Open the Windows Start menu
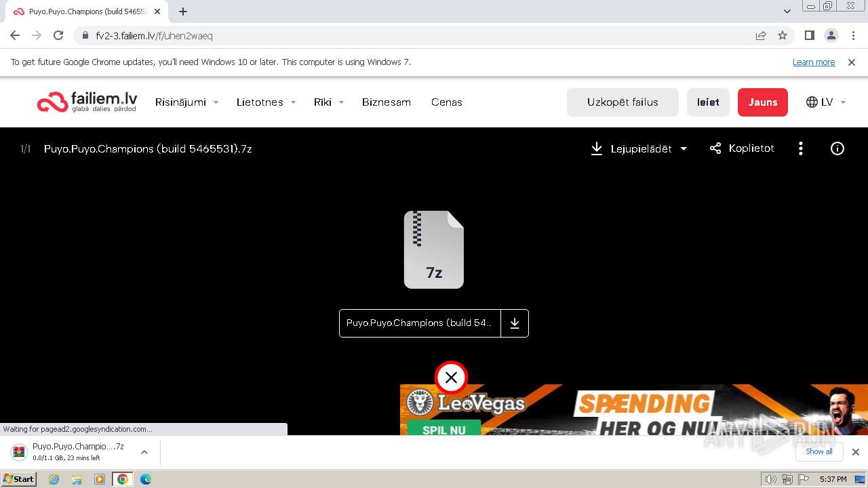The width and height of the screenshot is (868, 488). tap(19, 479)
